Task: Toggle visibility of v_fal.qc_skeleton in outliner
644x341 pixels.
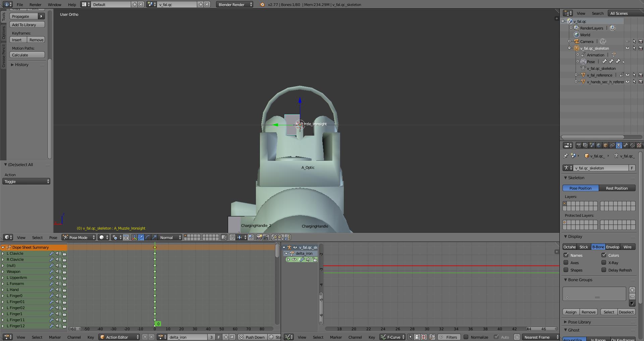Action: click(628, 48)
